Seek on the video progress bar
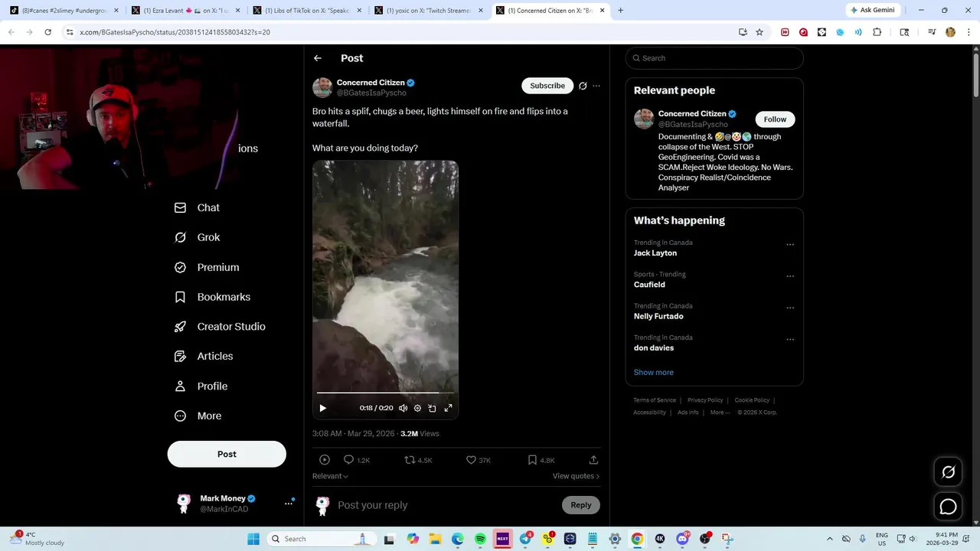Image resolution: width=980 pixels, height=551 pixels. [x=385, y=393]
